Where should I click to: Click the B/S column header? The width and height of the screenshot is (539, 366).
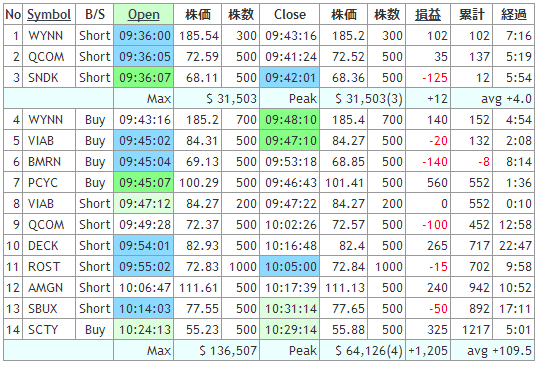click(95, 15)
